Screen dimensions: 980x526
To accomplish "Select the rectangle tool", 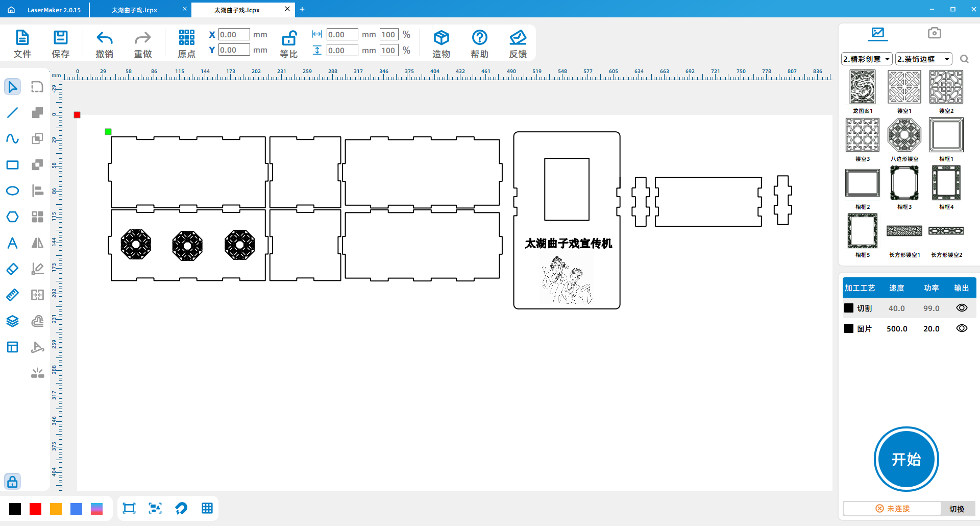I will coord(12,164).
